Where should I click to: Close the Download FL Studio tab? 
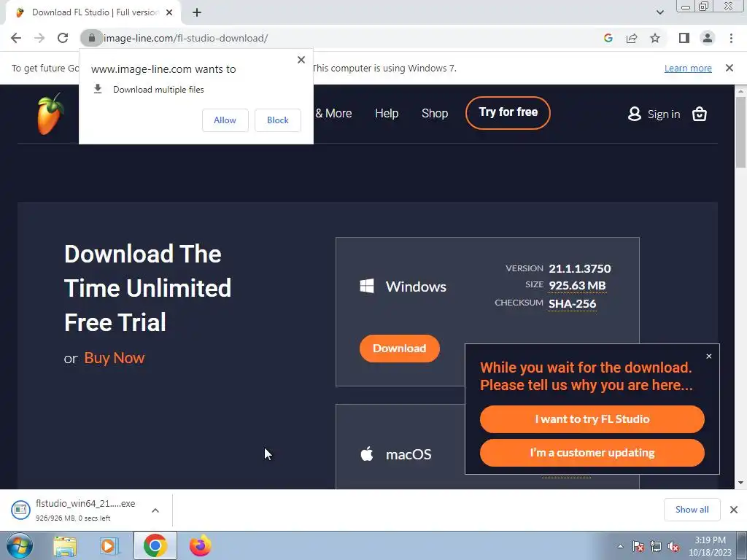[x=169, y=13]
